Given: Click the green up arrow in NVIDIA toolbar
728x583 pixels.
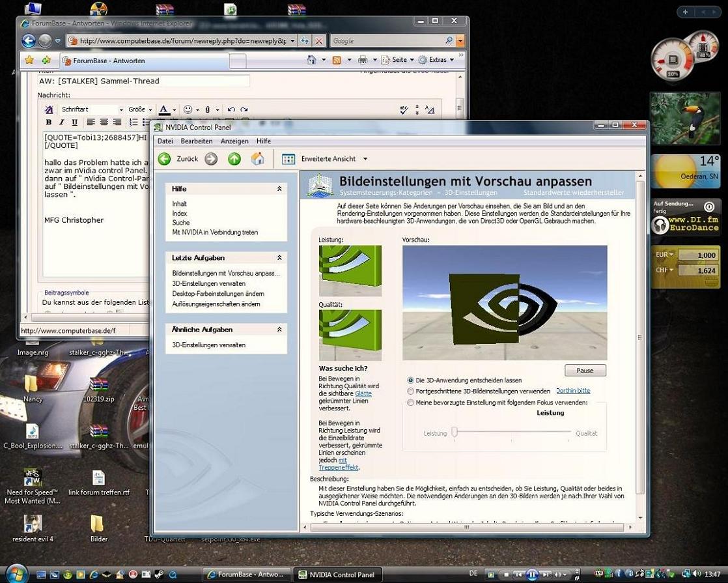Looking at the screenshot, I should pyautogui.click(x=234, y=159).
